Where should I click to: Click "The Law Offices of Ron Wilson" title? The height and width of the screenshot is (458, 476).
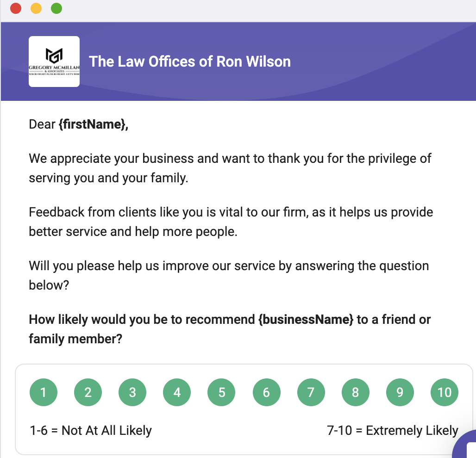pyautogui.click(x=190, y=62)
